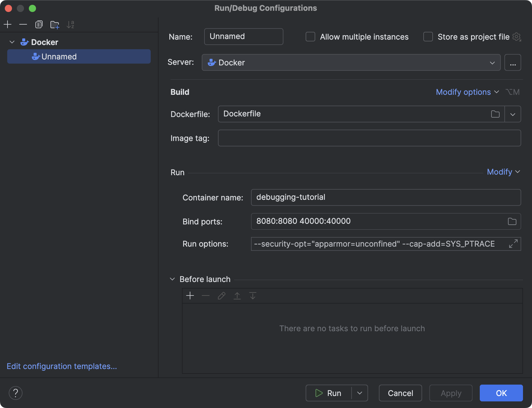Remove the selected configuration

coord(23,24)
